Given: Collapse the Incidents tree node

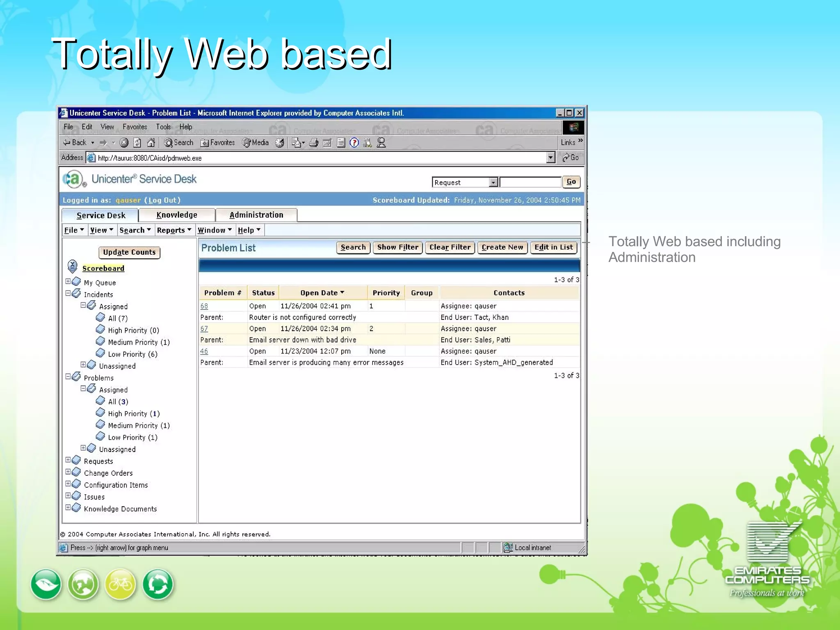Looking at the screenshot, I should (68, 293).
